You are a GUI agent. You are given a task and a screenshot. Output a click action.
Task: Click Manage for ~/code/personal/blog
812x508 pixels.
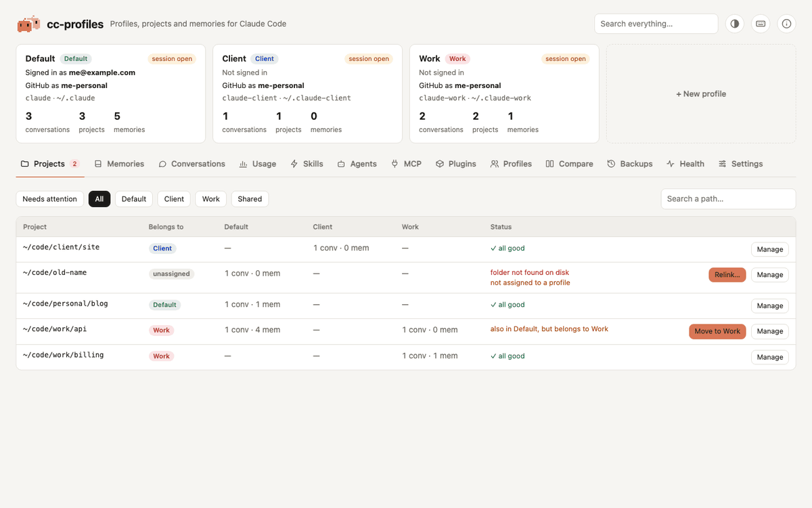point(770,306)
